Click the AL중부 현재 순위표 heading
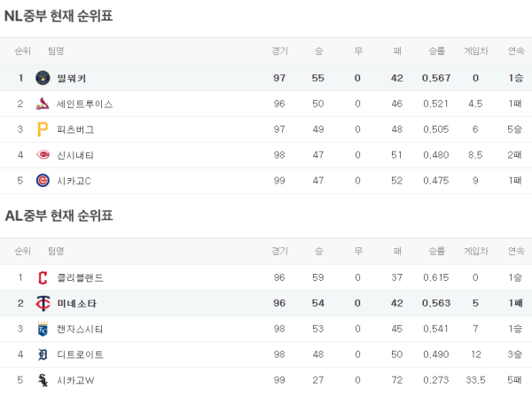 coord(59,215)
